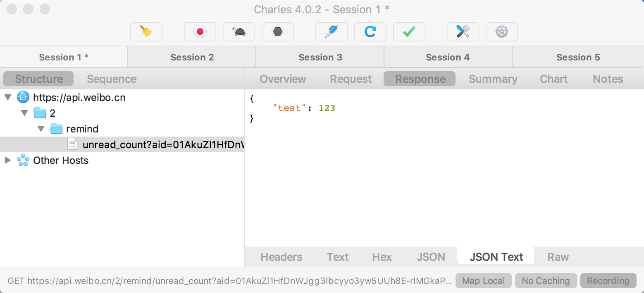644x293 pixels.
Task: Click the value 123 in the JSON
Action: click(327, 108)
